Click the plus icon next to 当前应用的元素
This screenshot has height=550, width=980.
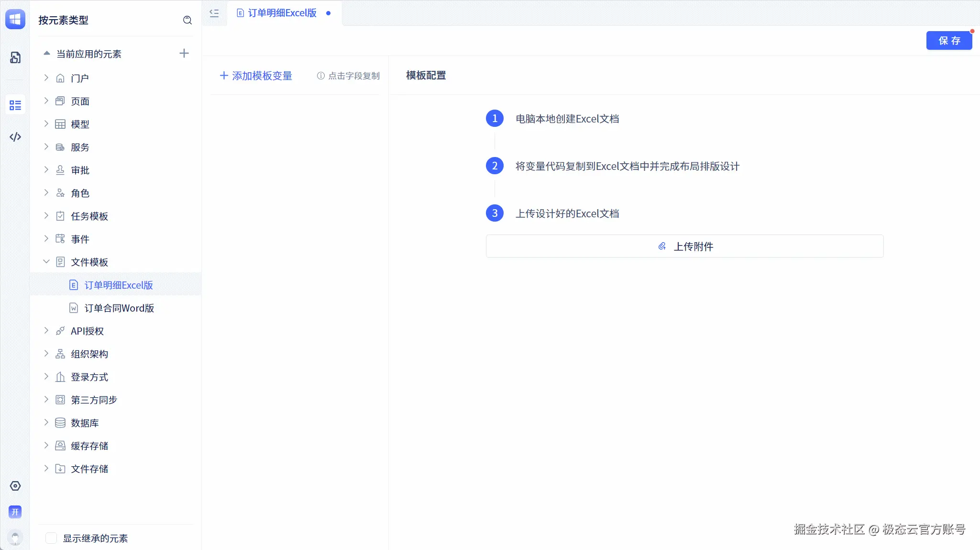[x=183, y=53]
